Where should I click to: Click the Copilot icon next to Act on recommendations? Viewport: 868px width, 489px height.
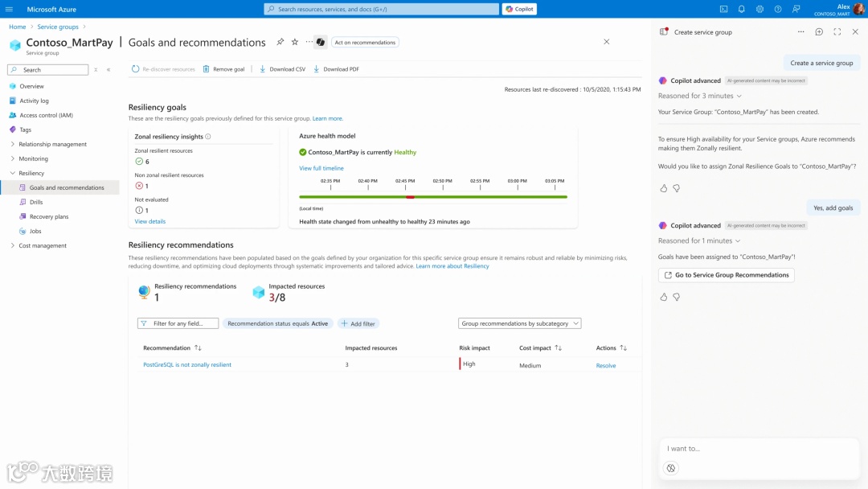point(321,42)
